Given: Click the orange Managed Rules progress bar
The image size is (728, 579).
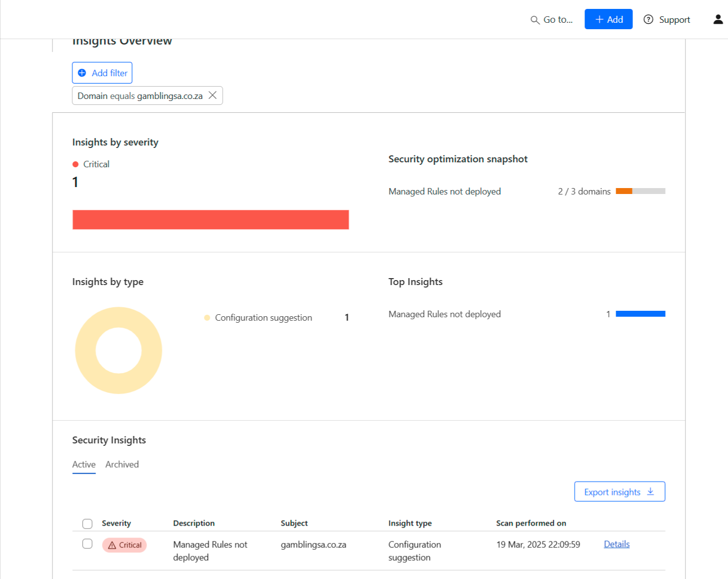Looking at the screenshot, I should [625, 191].
